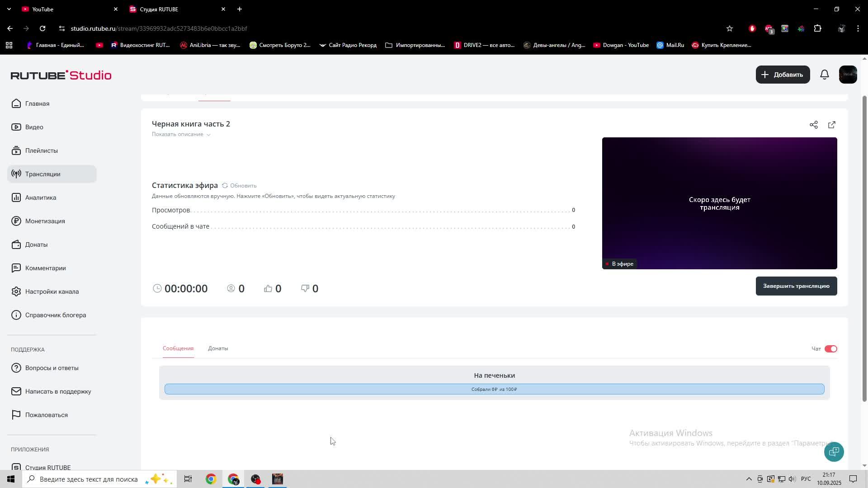Open the tab search chevron in Chrome
Screen dimensions: 868x488
coord(9,9)
